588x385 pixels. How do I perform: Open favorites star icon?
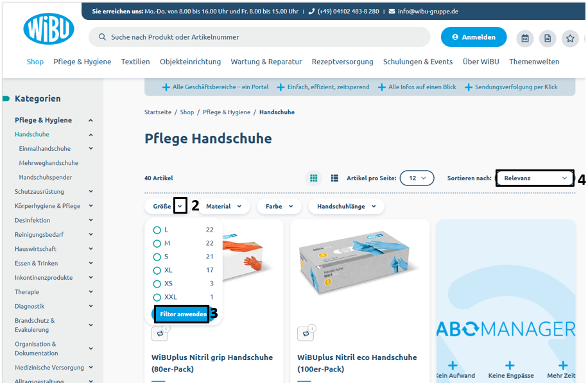pyautogui.click(x=570, y=38)
